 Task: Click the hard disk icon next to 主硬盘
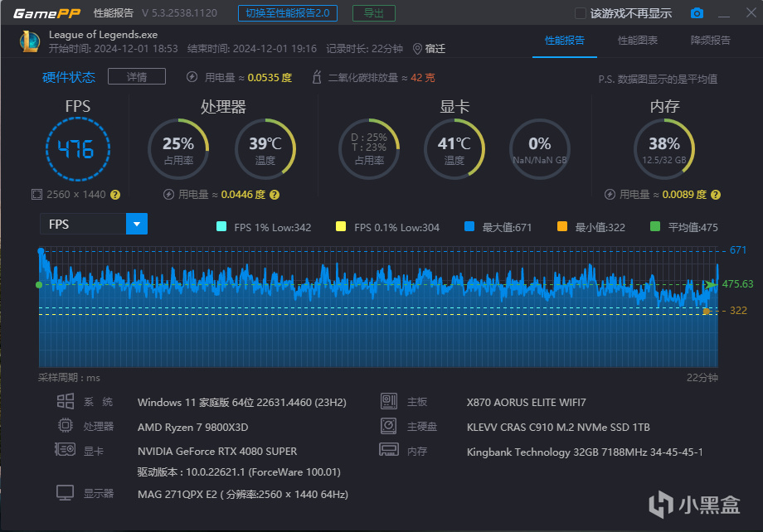click(x=389, y=425)
